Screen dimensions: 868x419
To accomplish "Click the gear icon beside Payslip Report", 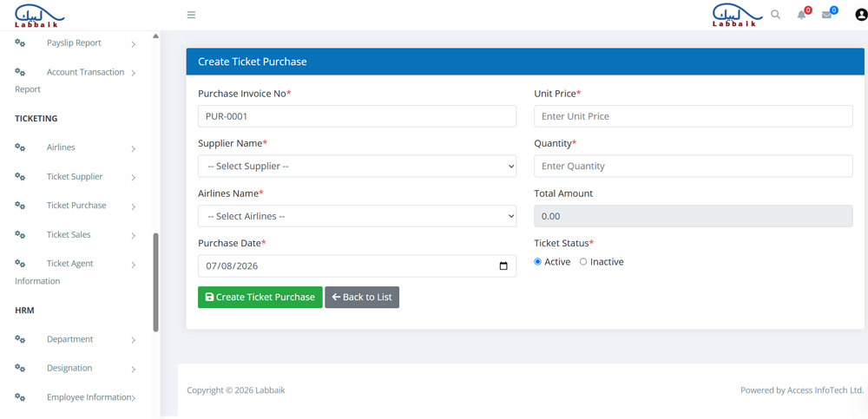I will pos(20,43).
